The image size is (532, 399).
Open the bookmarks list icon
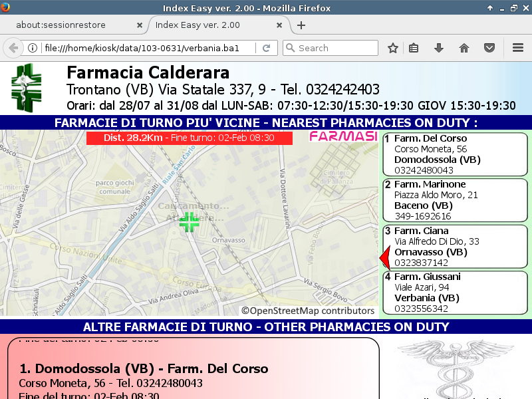(x=414, y=48)
